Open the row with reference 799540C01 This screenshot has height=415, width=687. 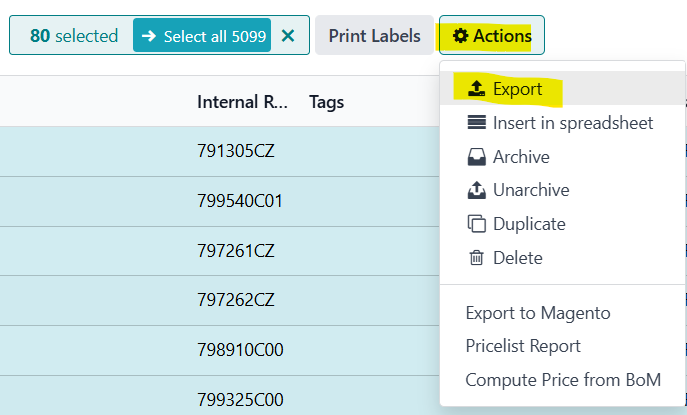pyautogui.click(x=240, y=201)
